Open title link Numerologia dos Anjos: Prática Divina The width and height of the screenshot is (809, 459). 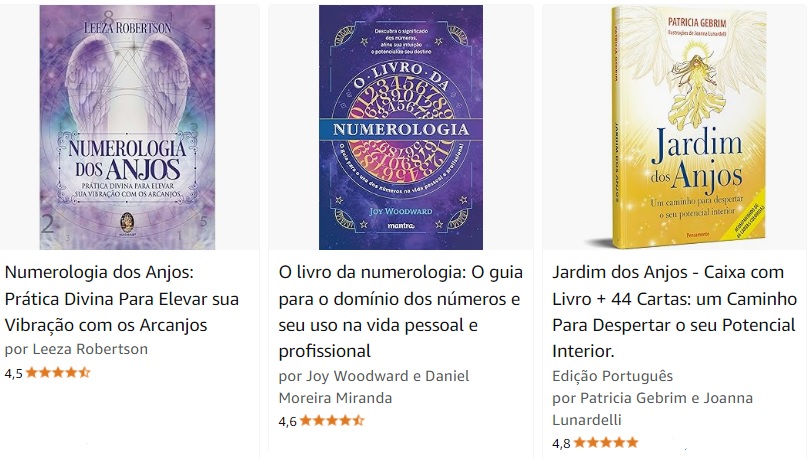122,299
